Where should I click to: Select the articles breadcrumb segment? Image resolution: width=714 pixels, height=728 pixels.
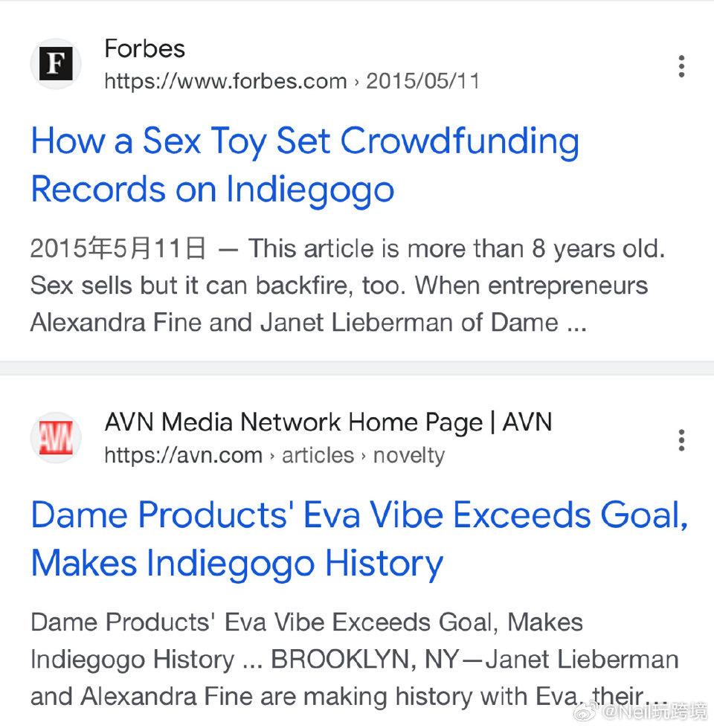(x=318, y=455)
